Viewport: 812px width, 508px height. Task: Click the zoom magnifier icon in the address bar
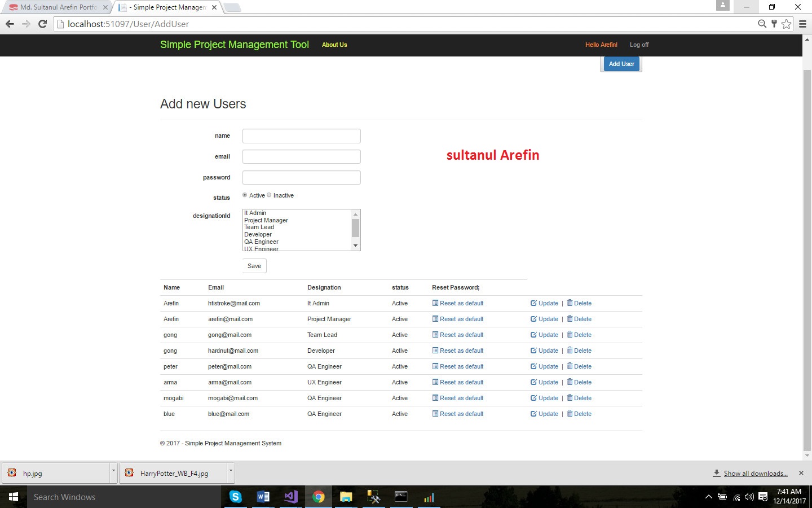(762, 24)
